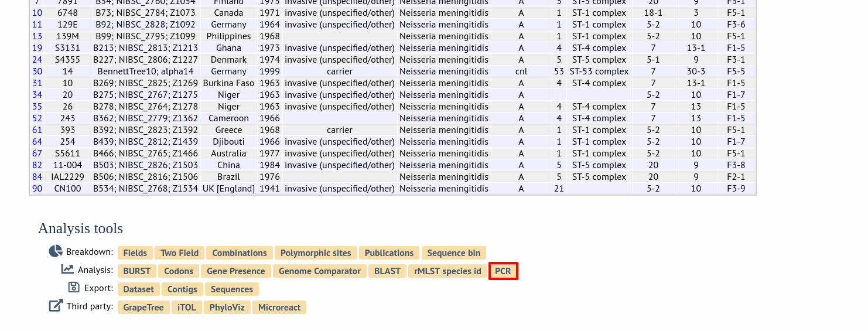Click the F3-8 FetA cell

pyautogui.click(x=736, y=165)
